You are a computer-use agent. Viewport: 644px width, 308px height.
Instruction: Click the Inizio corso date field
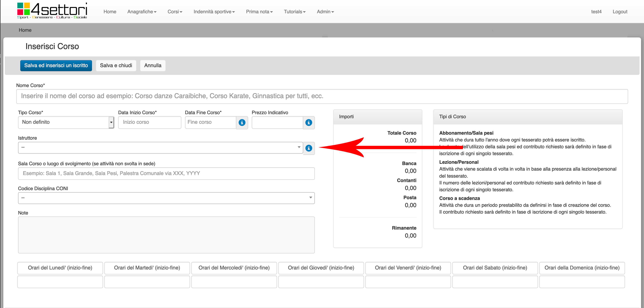149,122
